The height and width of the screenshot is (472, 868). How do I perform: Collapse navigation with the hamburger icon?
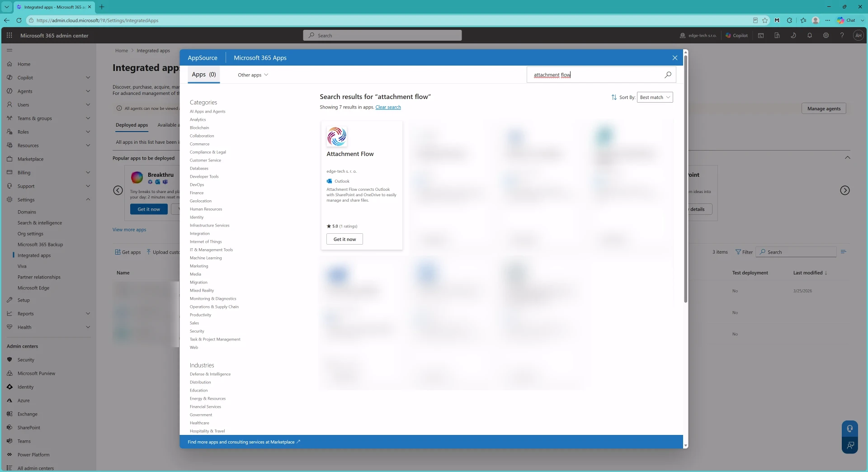9,50
